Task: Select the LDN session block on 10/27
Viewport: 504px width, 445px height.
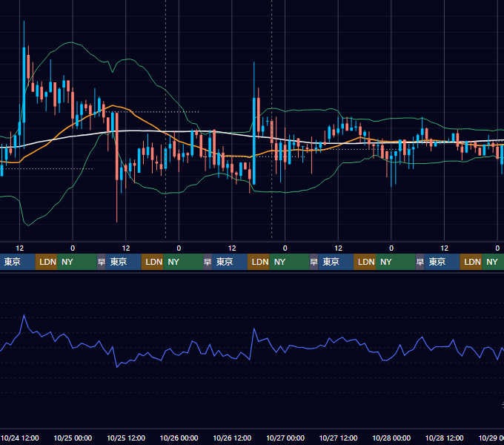Action: tap(365, 262)
